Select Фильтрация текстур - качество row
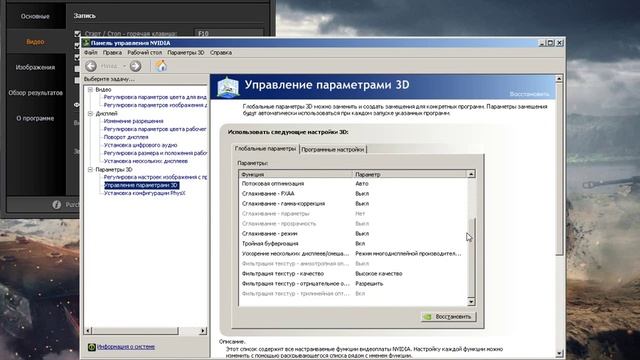This screenshot has height=360, width=640. click(353, 274)
